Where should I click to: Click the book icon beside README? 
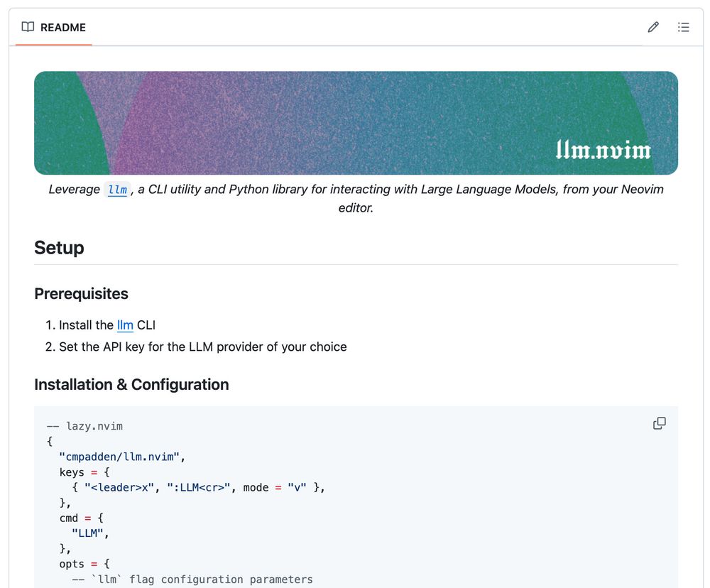click(28, 27)
